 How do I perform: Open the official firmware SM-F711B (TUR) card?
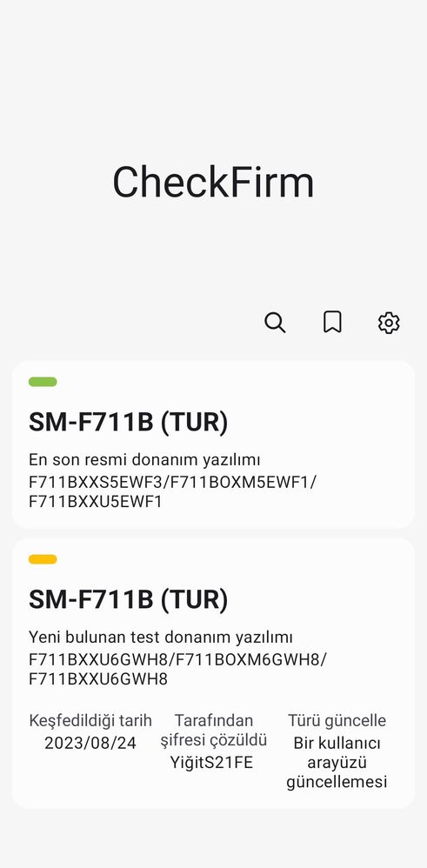pos(213,444)
